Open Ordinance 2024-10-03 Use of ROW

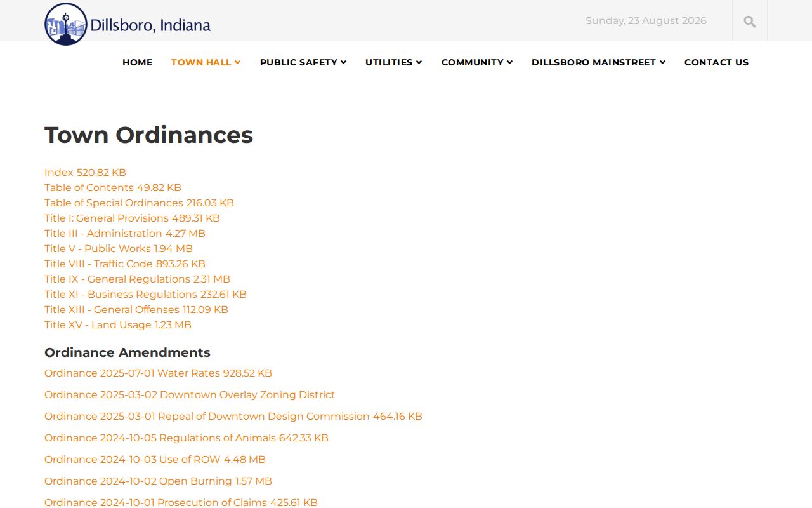155,460
